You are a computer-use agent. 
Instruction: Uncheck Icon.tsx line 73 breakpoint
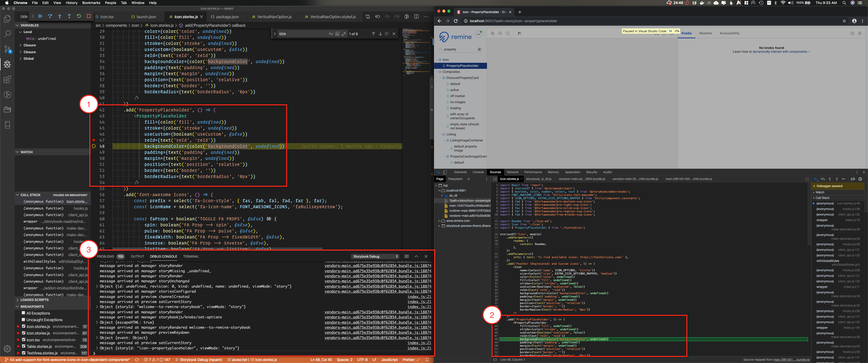click(x=23, y=339)
